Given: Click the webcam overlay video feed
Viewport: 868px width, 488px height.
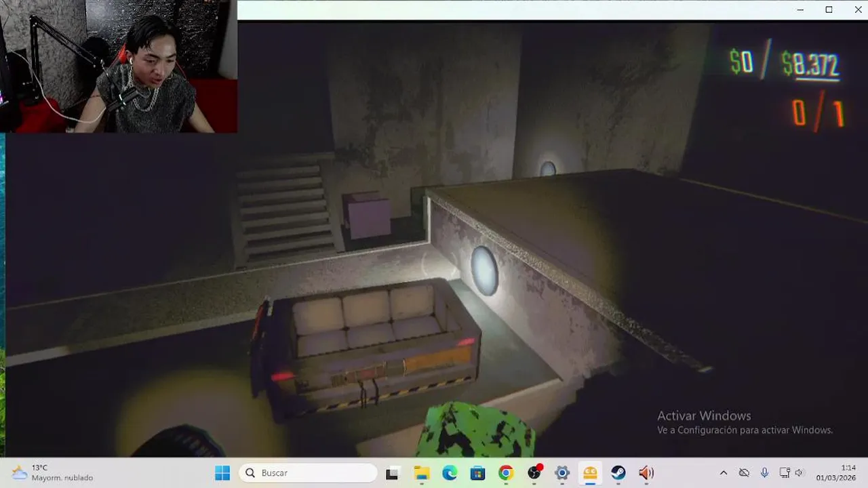Looking at the screenshot, I should 119,66.
